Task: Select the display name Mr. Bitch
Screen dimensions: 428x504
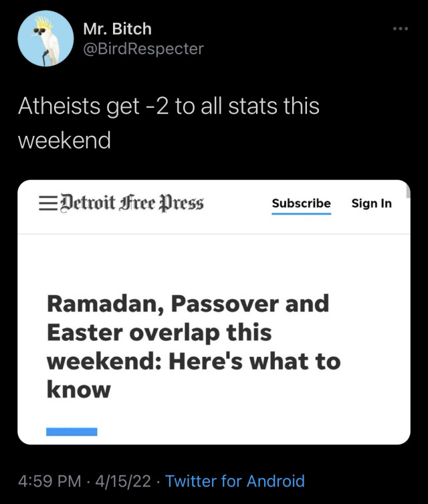Action: click(117, 29)
